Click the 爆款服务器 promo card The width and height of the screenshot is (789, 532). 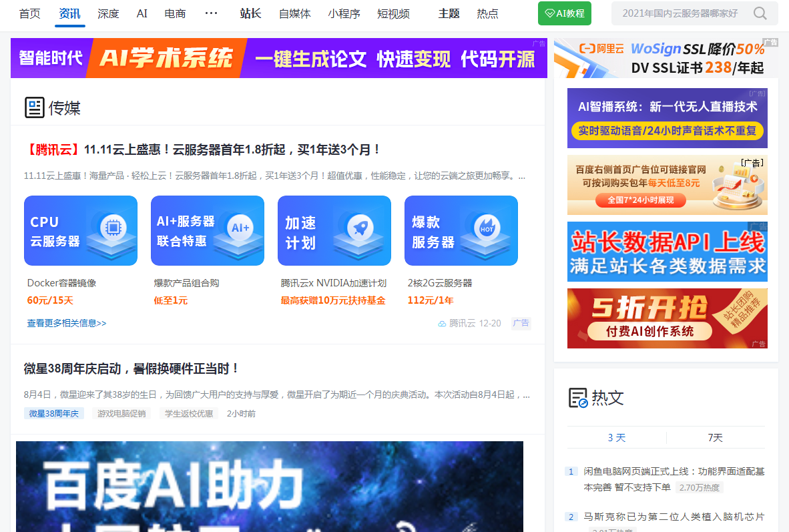461,230
